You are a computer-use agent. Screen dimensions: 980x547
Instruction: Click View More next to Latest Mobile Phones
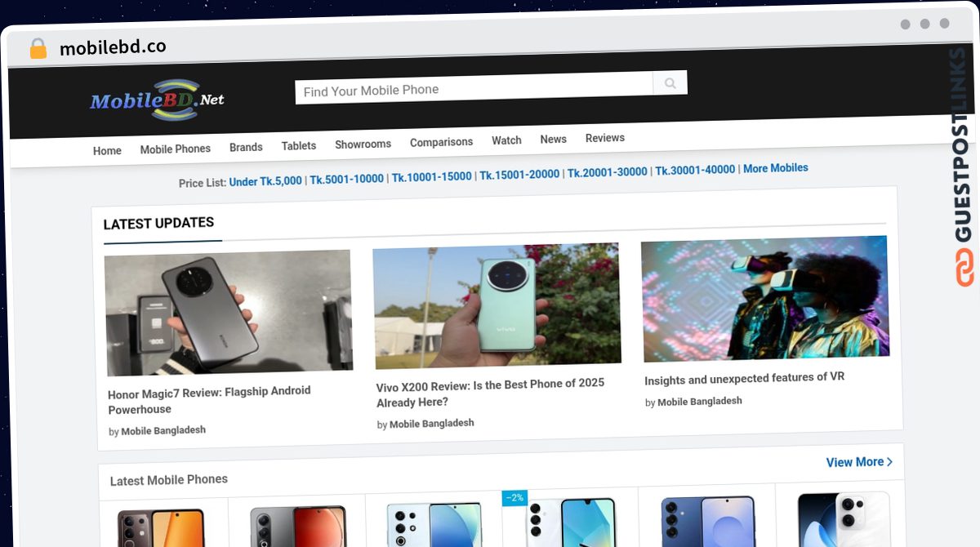pos(859,462)
